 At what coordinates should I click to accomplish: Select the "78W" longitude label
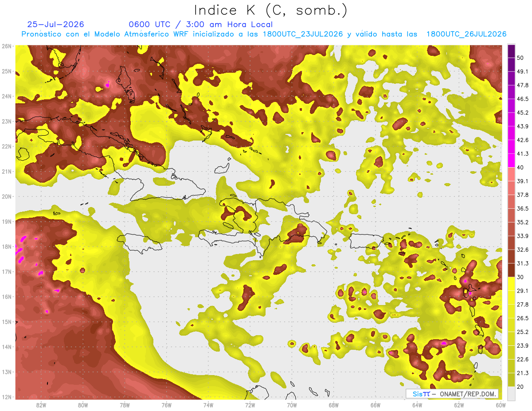[125, 405]
